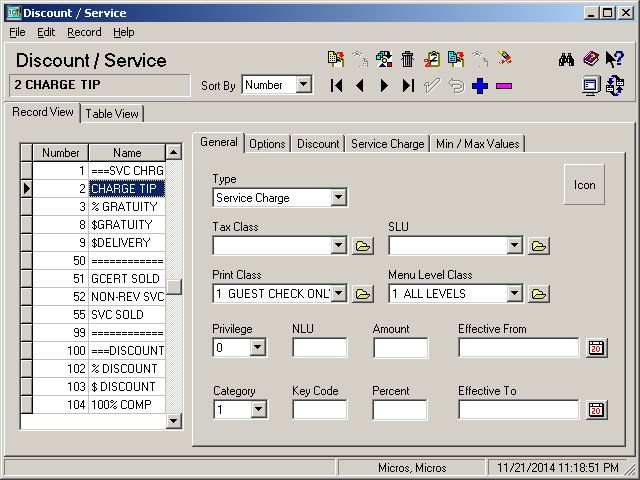Open the Record menu
The width and height of the screenshot is (640, 480).
[x=84, y=32]
